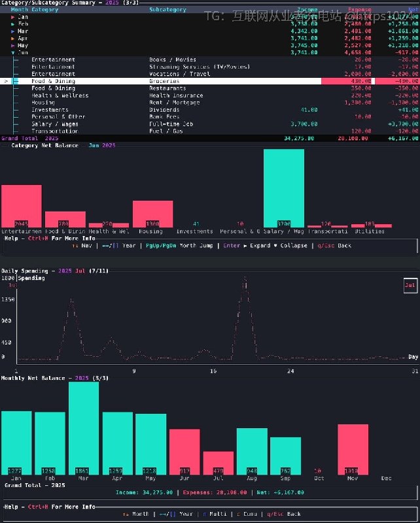Click grand total income 34,275.00 in table
This screenshot has height=523, width=420.
299,139
